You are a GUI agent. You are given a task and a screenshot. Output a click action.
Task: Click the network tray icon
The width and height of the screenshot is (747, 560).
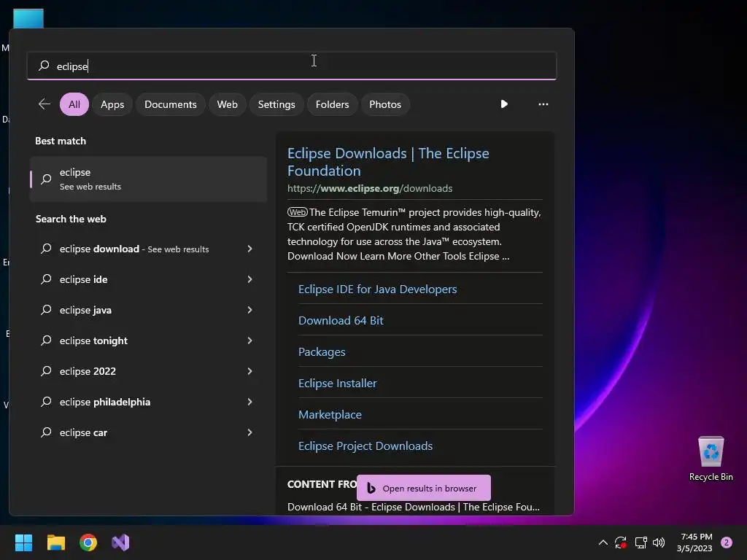tap(640, 542)
